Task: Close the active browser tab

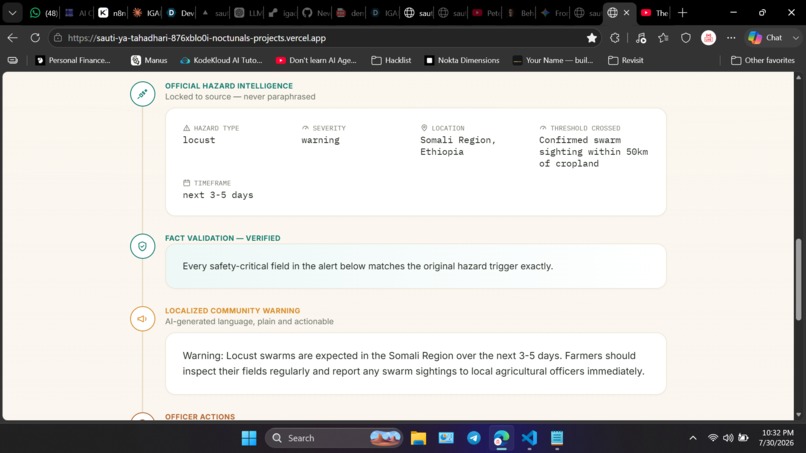Action: 626,13
